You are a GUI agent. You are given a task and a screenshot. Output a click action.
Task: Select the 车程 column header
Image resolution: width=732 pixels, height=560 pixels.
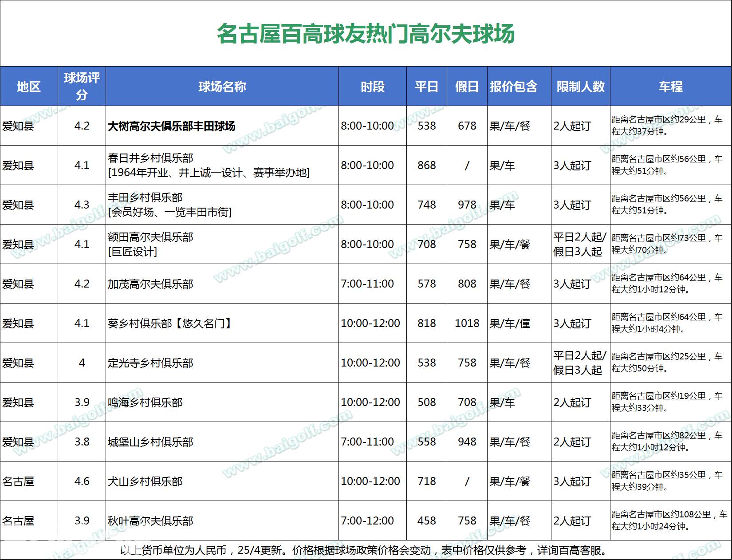point(670,87)
